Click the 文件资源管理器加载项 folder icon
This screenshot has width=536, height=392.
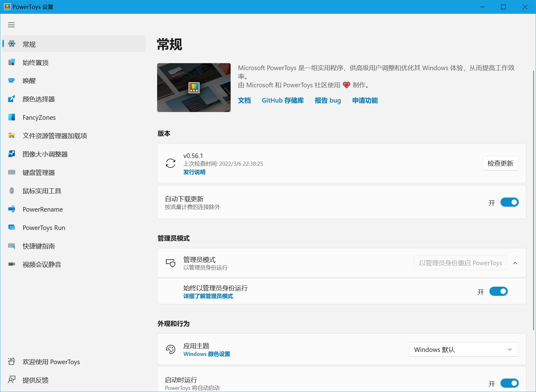(12, 136)
